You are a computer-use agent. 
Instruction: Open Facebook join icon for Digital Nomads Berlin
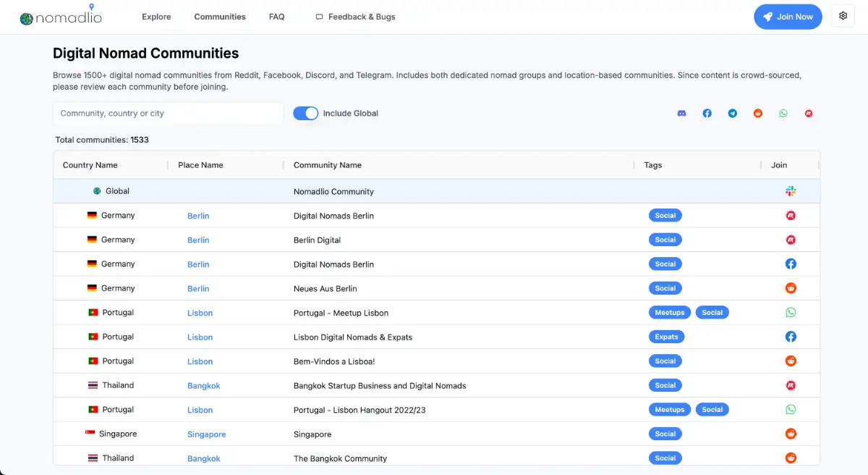[791, 264]
